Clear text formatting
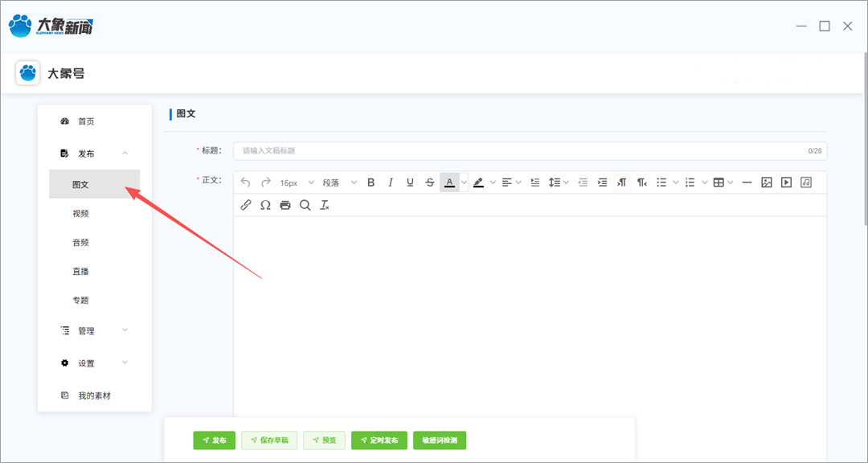This screenshot has width=868, height=463. [325, 205]
